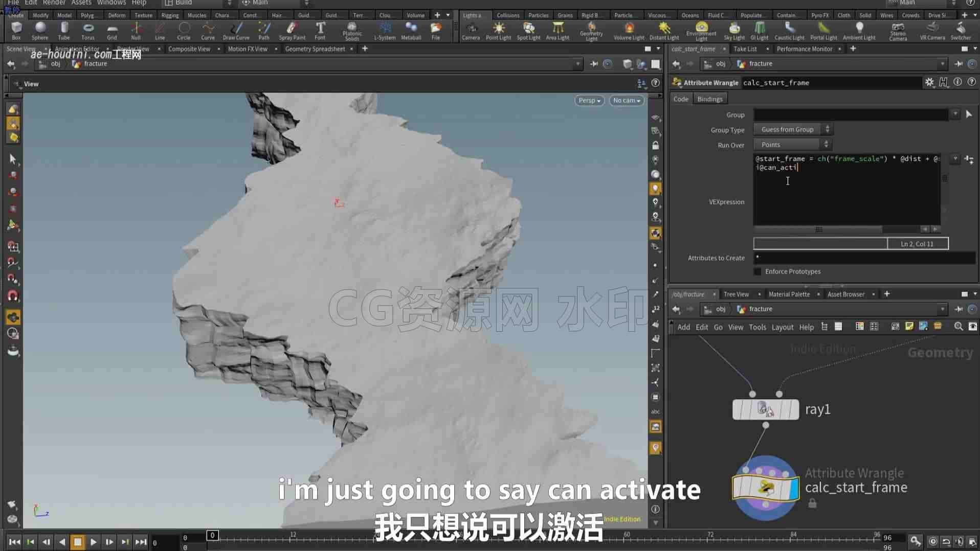Open the Run Over dropdown
Viewport: 980px width, 551px height.
pyautogui.click(x=792, y=145)
